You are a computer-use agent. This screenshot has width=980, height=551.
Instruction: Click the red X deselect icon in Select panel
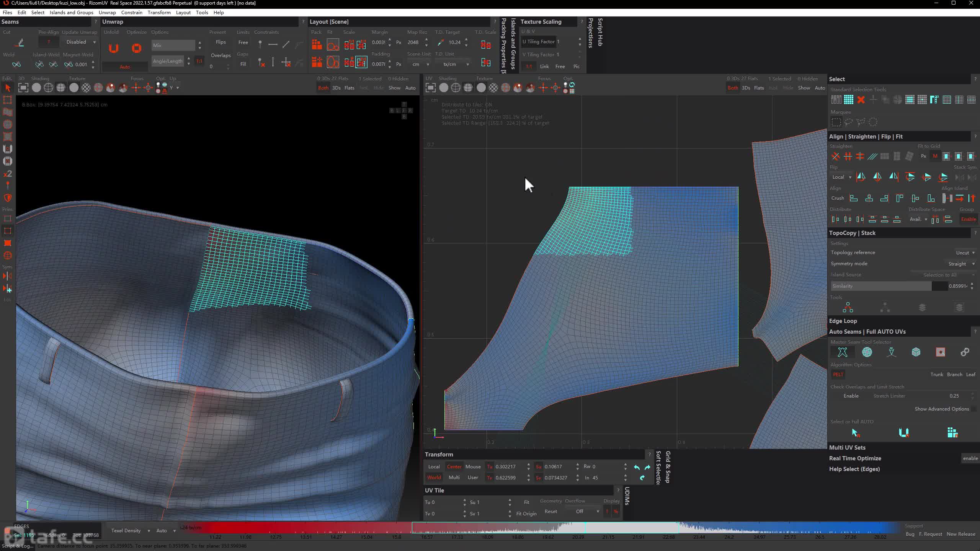click(x=861, y=100)
